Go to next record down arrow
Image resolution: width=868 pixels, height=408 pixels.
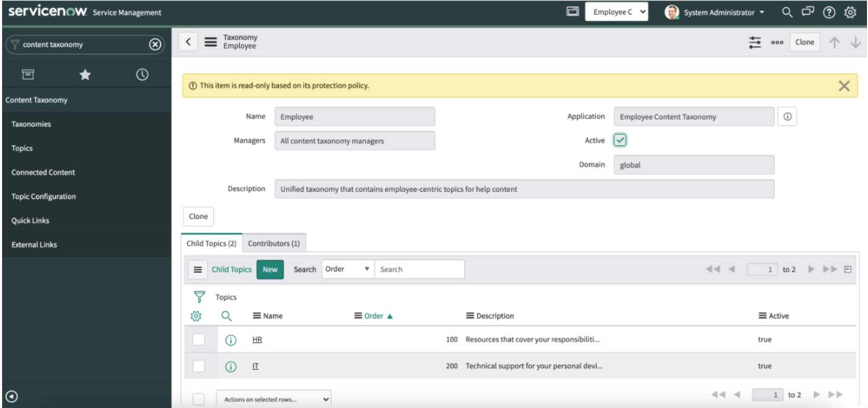(856, 43)
